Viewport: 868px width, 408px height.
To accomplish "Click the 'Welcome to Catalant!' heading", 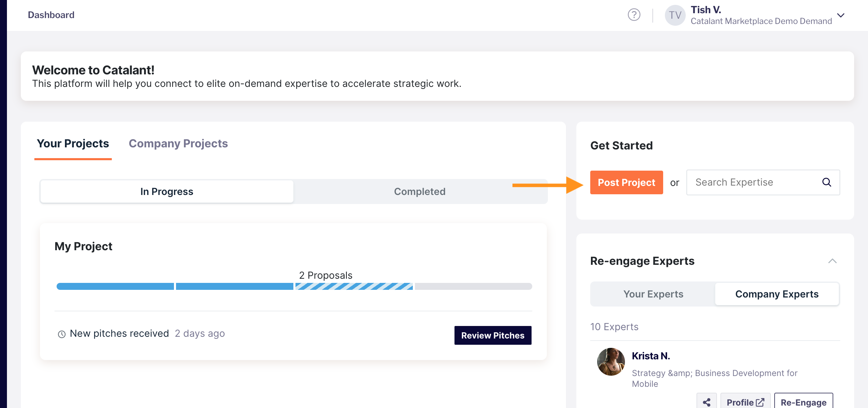I will coord(93,70).
